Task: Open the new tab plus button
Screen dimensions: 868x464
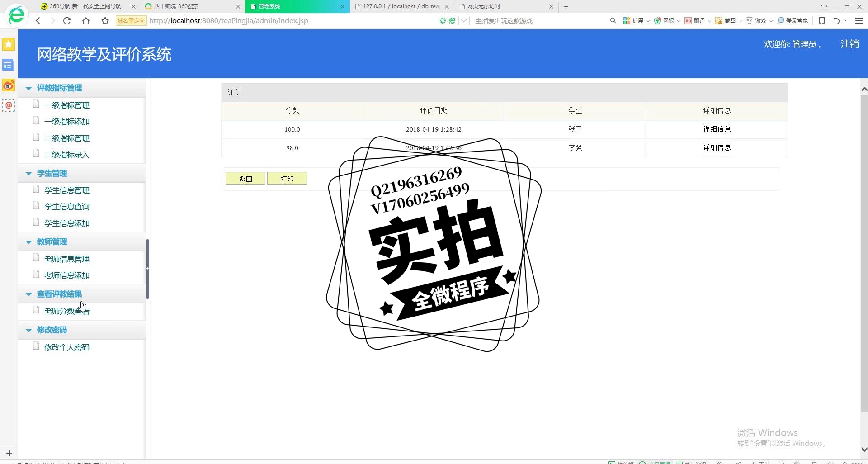Action: pos(566,6)
